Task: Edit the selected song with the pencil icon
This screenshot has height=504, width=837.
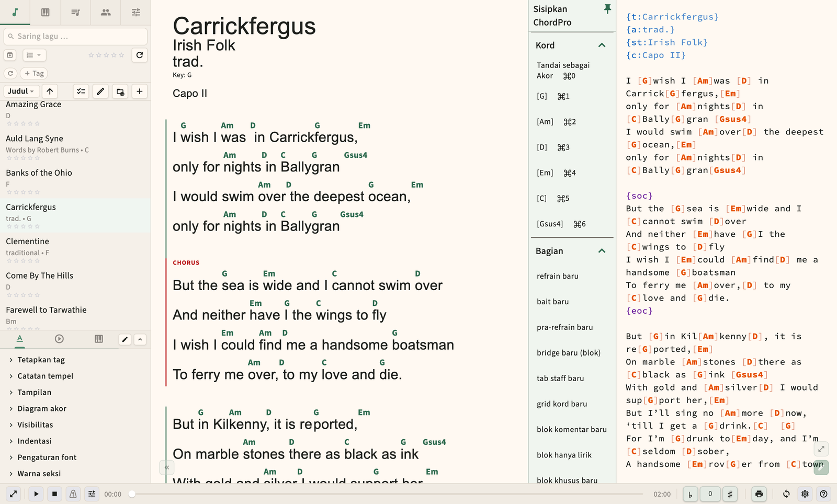Action: point(100,91)
